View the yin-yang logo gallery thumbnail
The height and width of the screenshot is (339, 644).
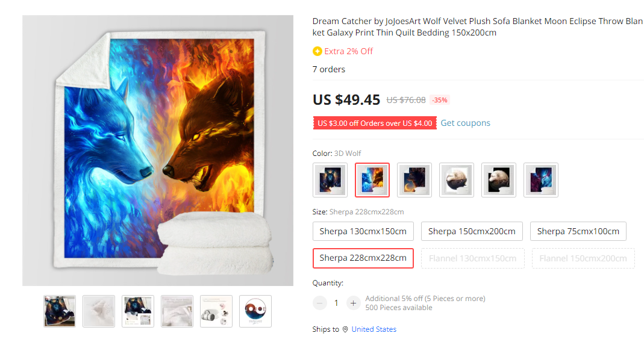255,311
